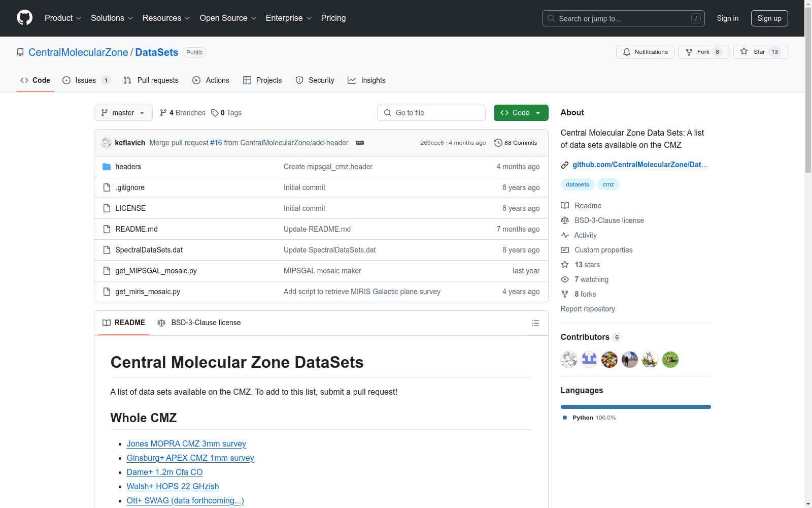812x508 pixels.
Task: Click the Notifications button
Action: pyautogui.click(x=645, y=52)
